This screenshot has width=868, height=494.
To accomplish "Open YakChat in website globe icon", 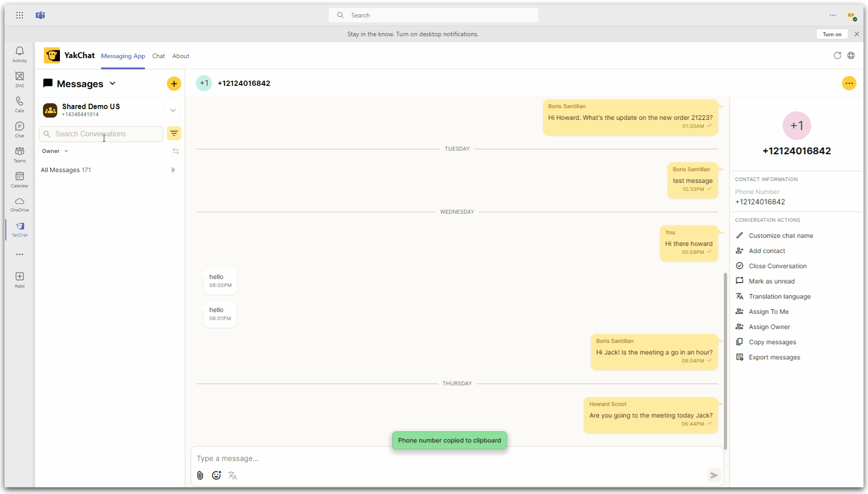I will click(x=851, y=55).
